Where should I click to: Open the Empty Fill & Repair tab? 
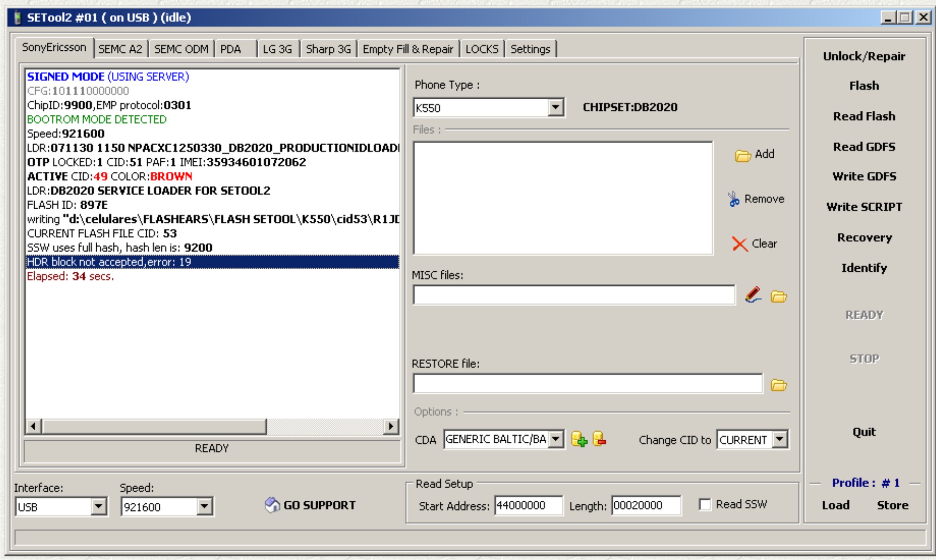click(408, 49)
